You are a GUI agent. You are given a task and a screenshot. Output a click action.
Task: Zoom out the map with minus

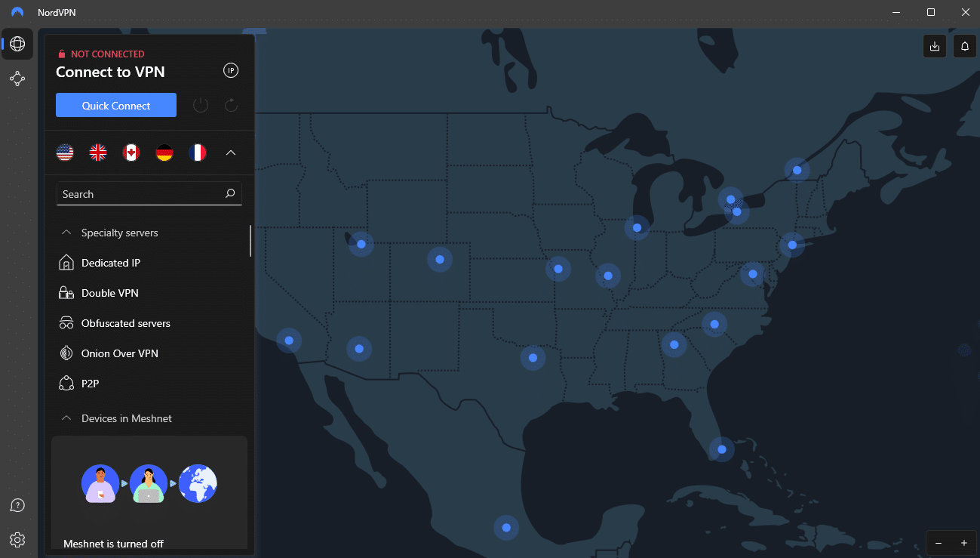click(x=939, y=543)
